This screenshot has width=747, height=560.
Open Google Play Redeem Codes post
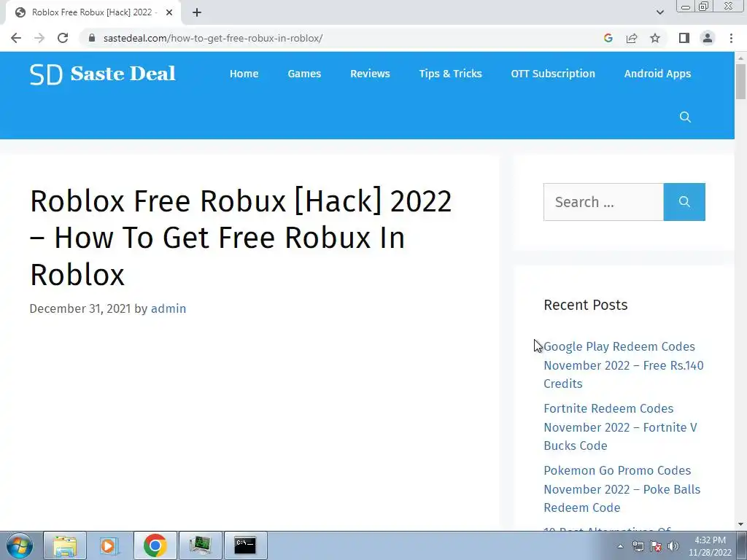point(624,365)
